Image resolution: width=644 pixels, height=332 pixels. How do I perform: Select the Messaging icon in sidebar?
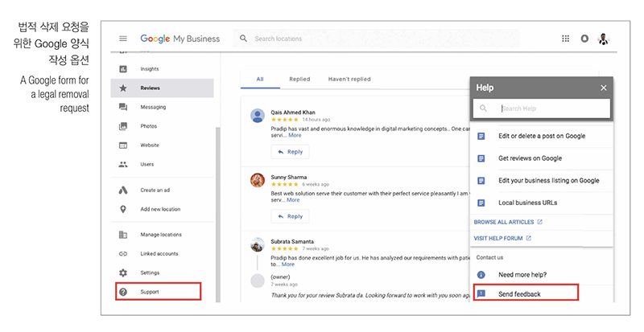[123, 107]
